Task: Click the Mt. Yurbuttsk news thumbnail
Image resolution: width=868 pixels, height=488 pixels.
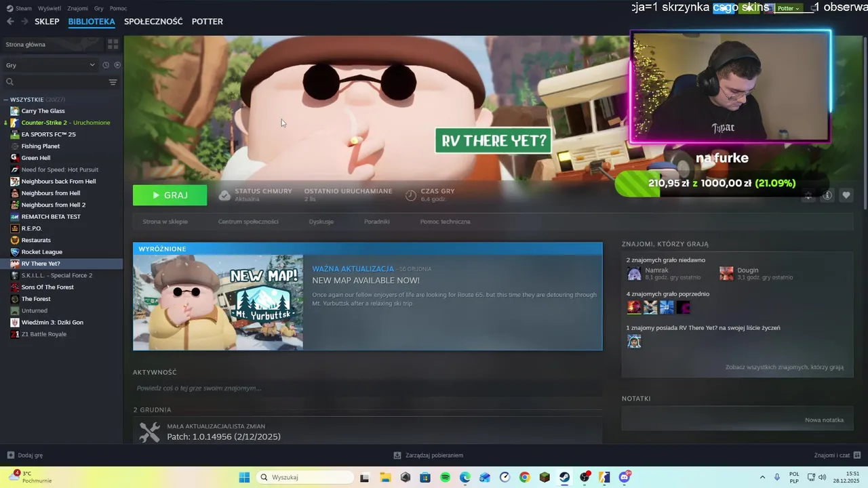Action: coord(218,303)
